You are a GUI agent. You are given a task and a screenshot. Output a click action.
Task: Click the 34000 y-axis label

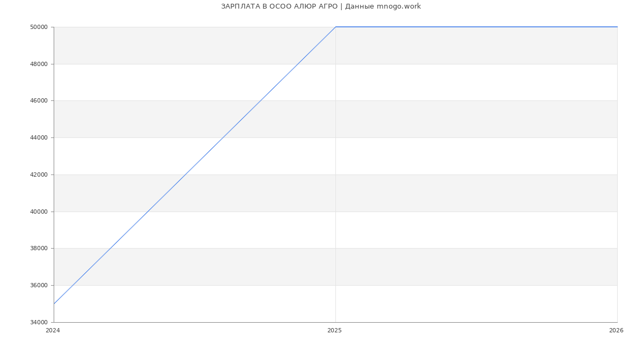click(x=40, y=323)
